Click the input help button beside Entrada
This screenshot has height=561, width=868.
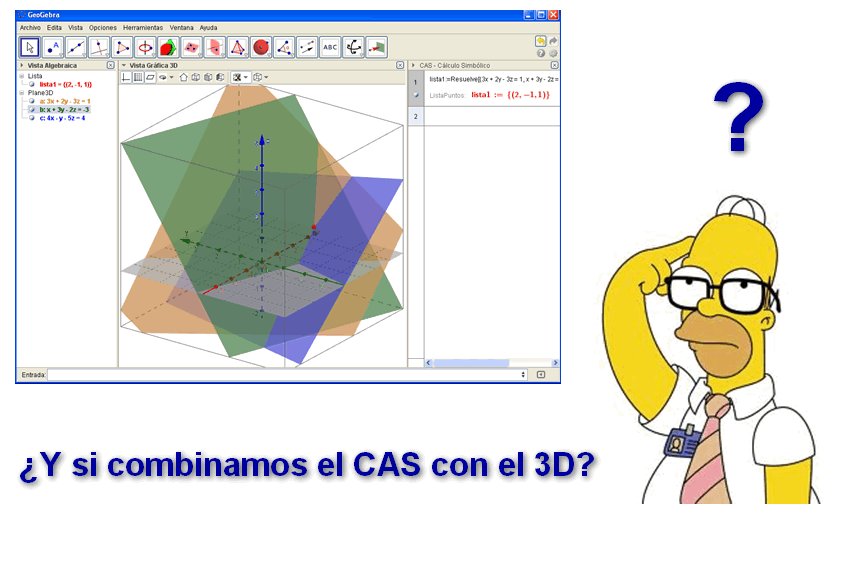pos(541,375)
